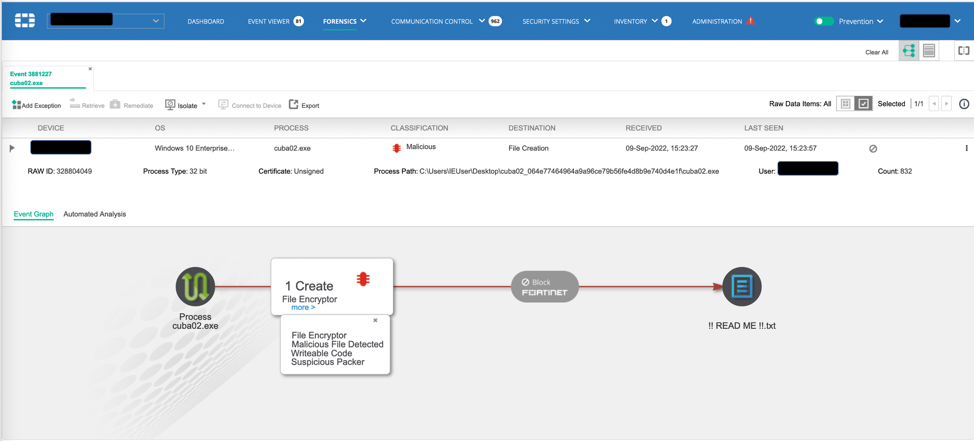Screen dimensions: 974x441
Task: Click the Export button label
Action: point(311,106)
